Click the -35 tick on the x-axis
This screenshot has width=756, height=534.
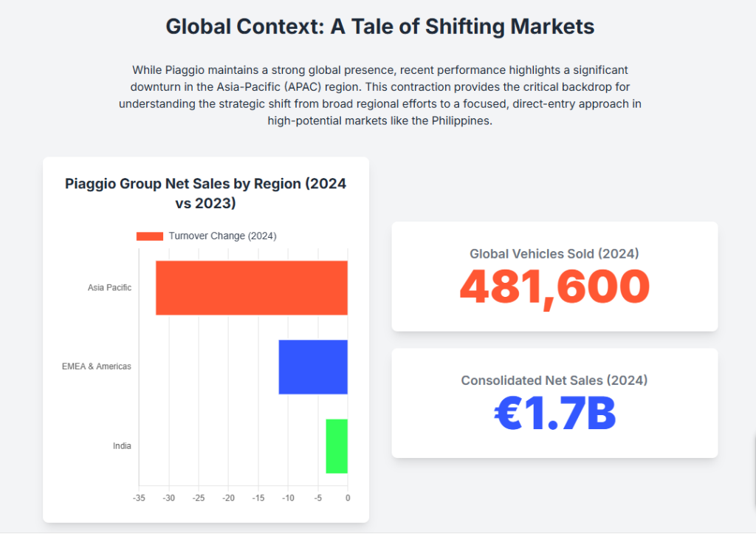pos(139,498)
